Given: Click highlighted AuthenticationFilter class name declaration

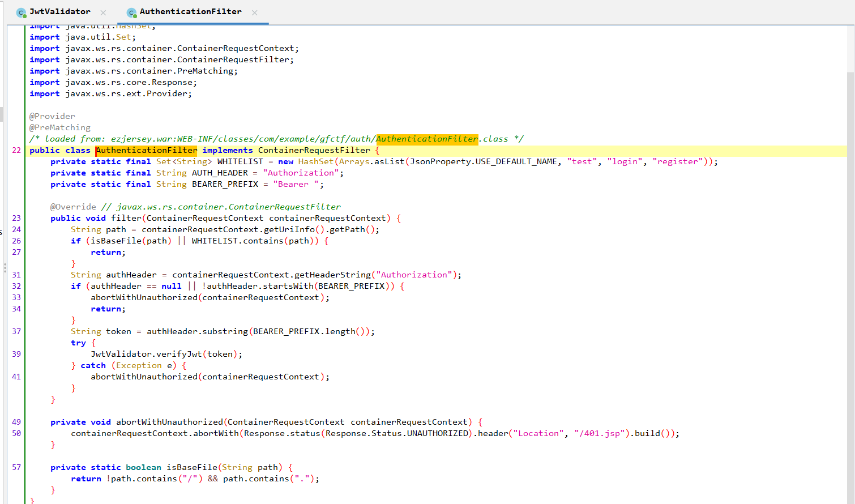Looking at the screenshot, I should tap(147, 150).
